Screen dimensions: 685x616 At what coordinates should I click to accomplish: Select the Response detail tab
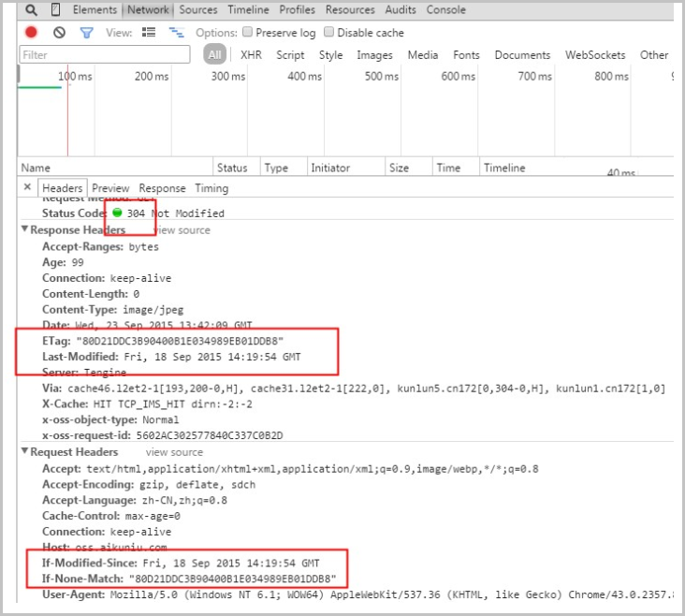tap(162, 188)
